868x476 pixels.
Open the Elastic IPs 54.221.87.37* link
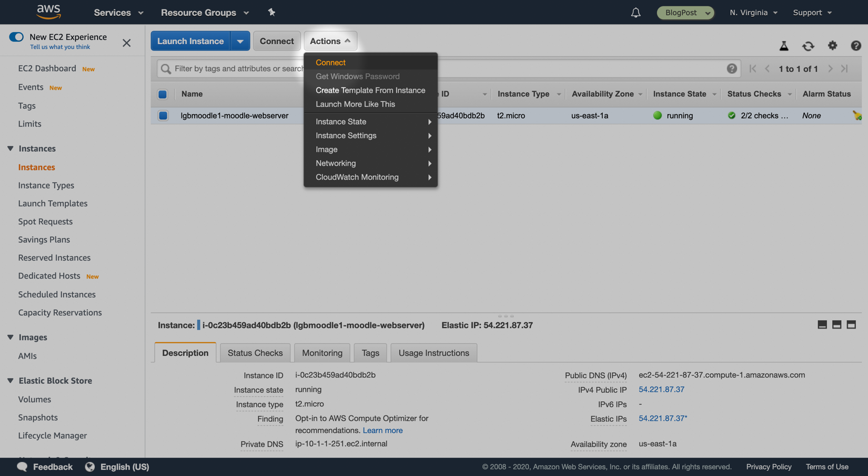[663, 419]
